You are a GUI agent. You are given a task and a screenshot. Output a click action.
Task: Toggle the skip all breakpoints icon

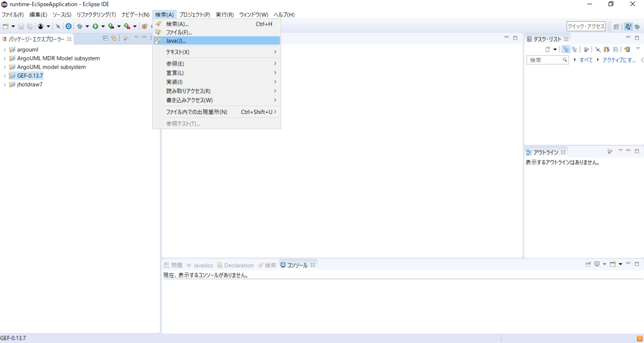coord(58,26)
